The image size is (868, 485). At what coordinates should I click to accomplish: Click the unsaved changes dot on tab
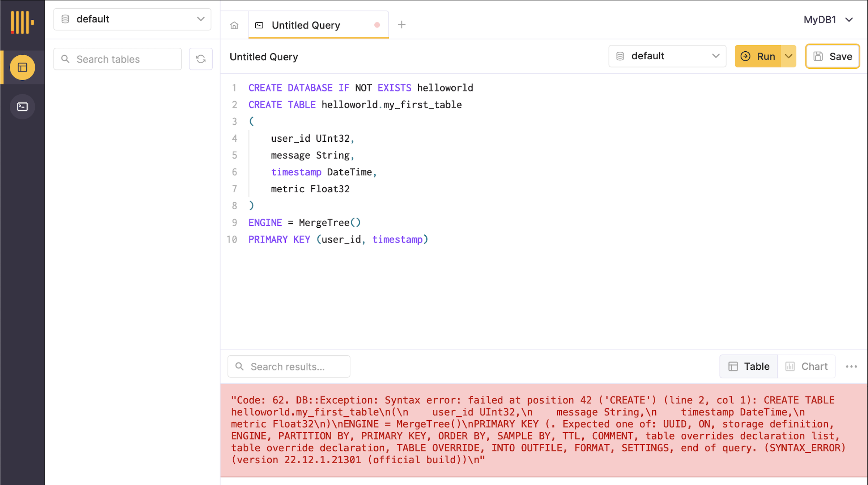[x=377, y=25]
